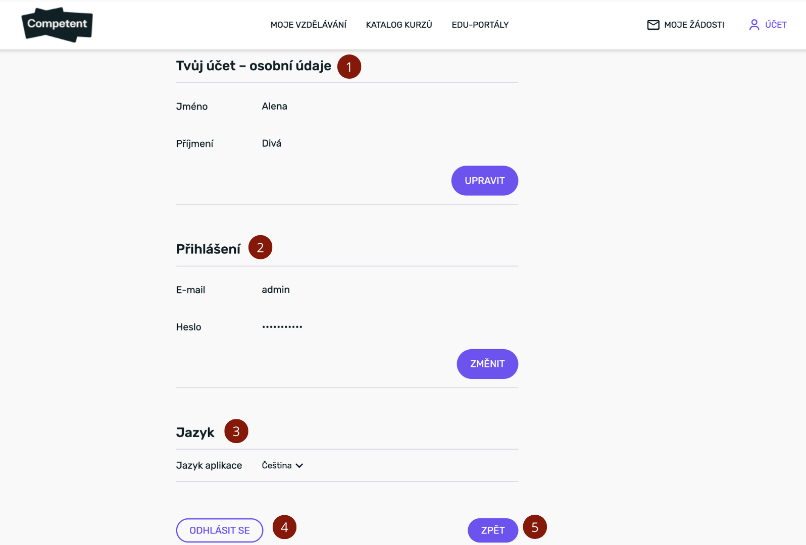This screenshot has width=806, height=545.
Task: Click annotation marker number 3
Action: coord(235,431)
